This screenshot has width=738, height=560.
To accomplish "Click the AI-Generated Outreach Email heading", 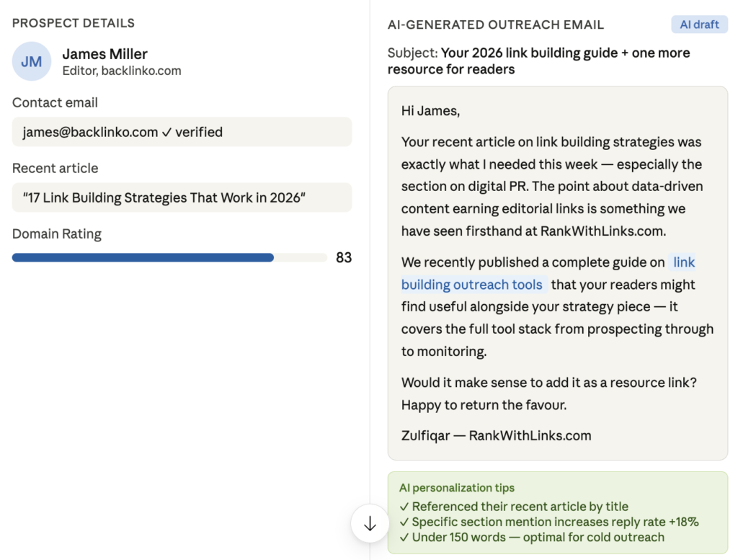I will coord(496,25).
